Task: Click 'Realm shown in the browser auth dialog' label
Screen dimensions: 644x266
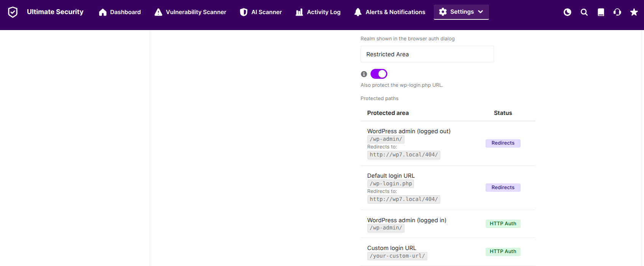Action: coord(407,39)
